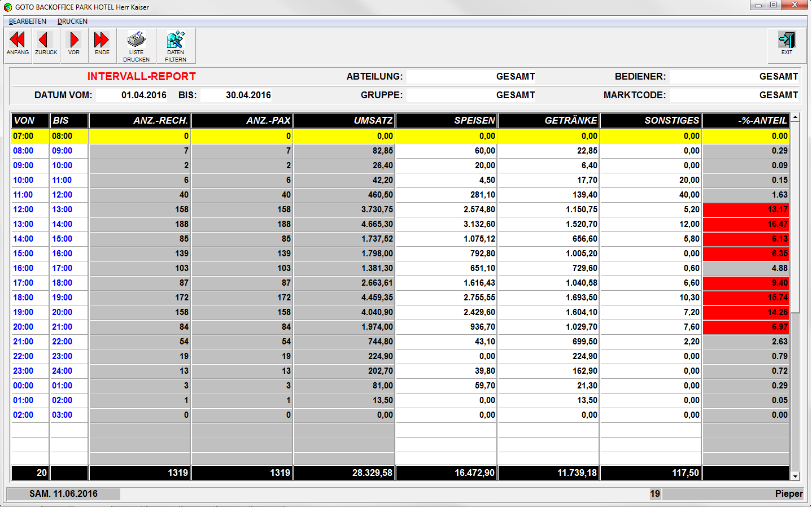Click the ANZ.-RECH. column header
812x507 pixels.
click(x=139, y=120)
